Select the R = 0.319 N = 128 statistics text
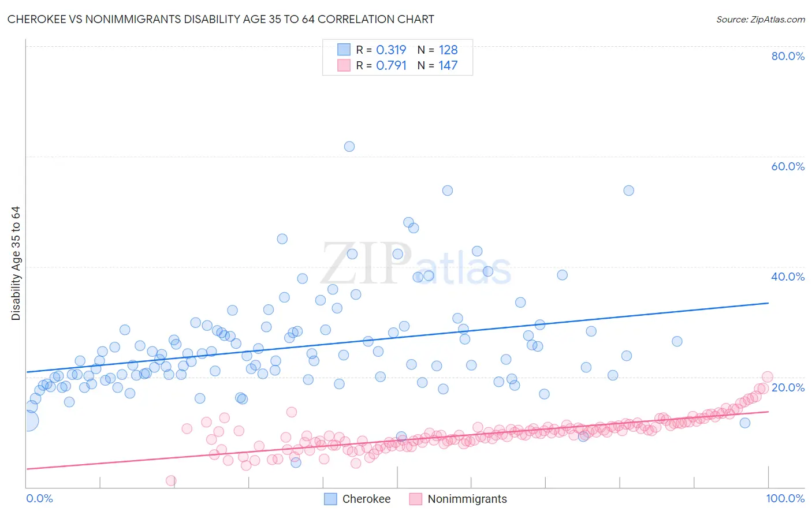 407,50
